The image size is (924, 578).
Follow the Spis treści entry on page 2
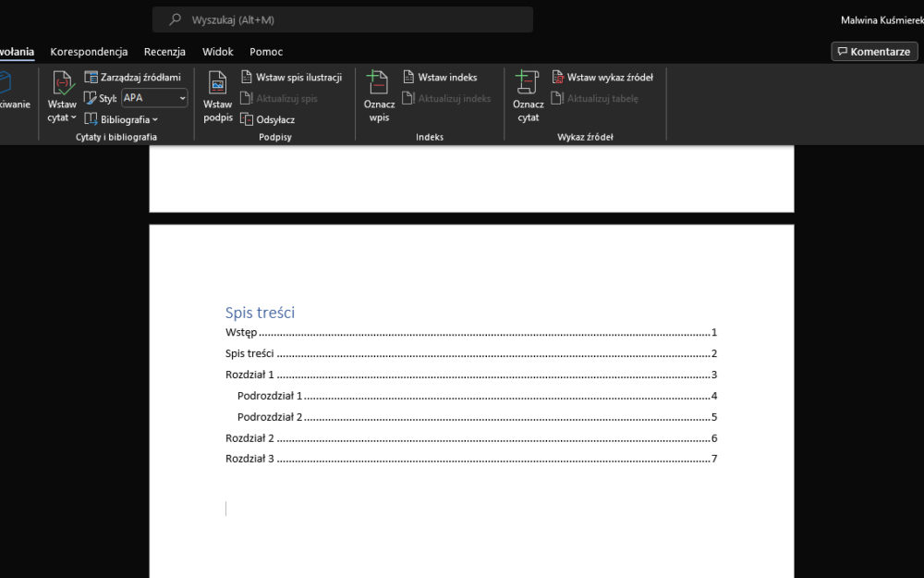tap(471, 354)
